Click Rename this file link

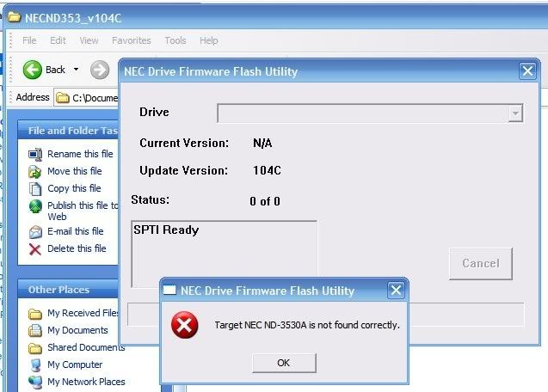pyautogui.click(x=80, y=154)
